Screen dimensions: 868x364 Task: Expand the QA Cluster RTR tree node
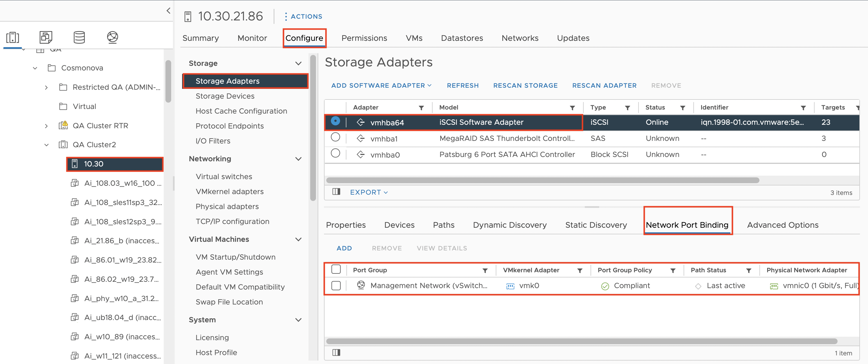click(x=46, y=126)
